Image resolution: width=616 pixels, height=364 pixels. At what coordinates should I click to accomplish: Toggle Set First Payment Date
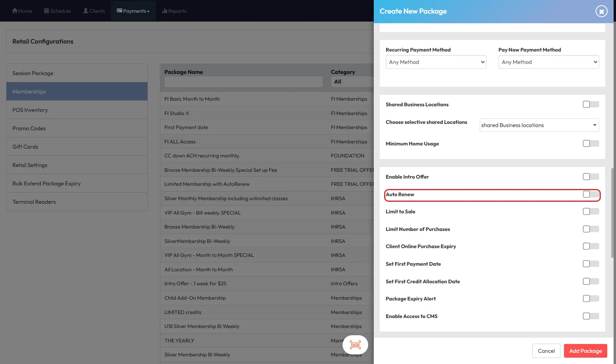[x=590, y=264]
